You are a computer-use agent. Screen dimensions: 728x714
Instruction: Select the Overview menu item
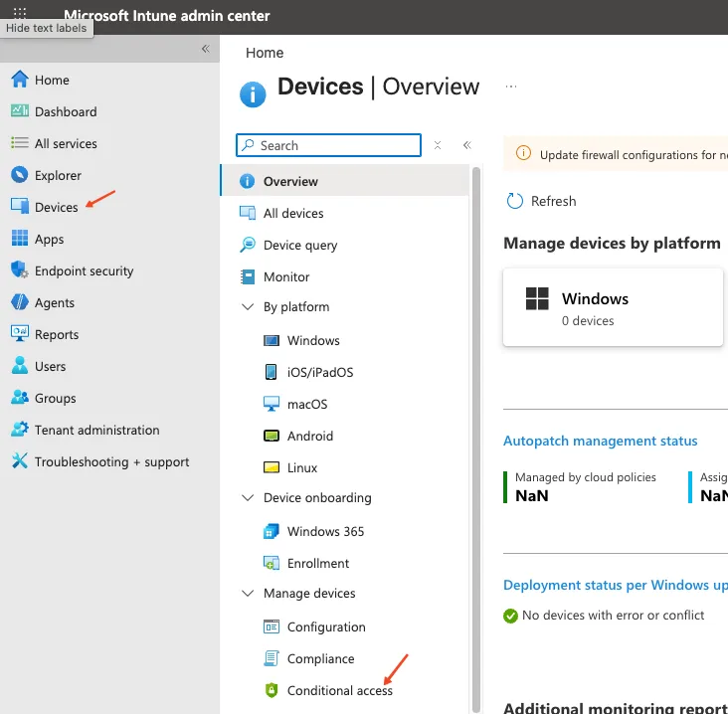point(345,181)
